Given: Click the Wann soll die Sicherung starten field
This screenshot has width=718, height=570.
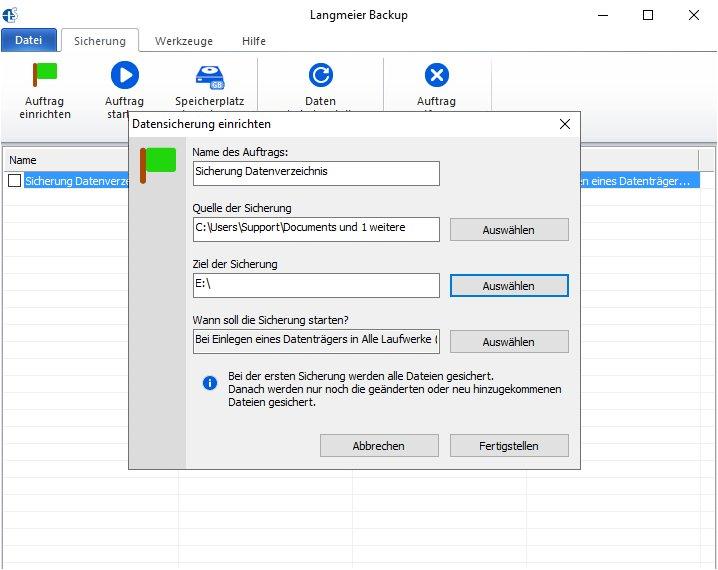Looking at the screenshot, I should [316, 342].
